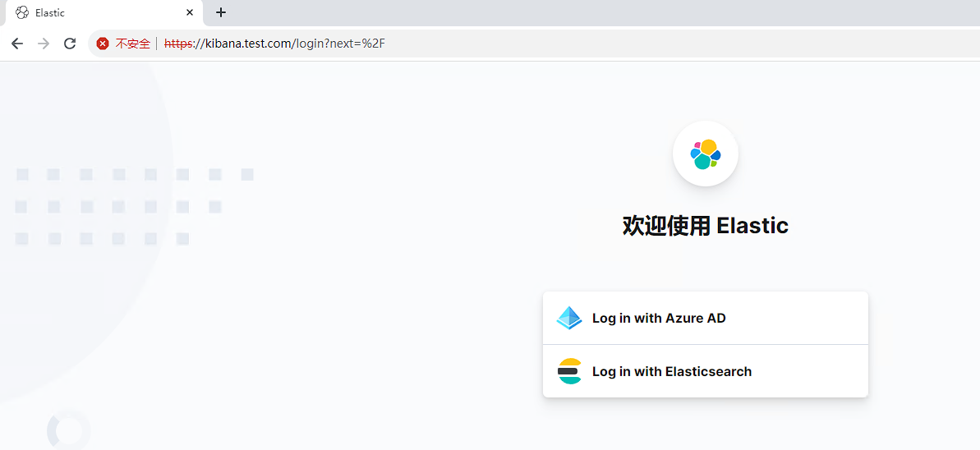The width and height of the screenshot is (980, 450).
Task: Click the 欢迎使用 Elastic heading
Action: (706, 226)
